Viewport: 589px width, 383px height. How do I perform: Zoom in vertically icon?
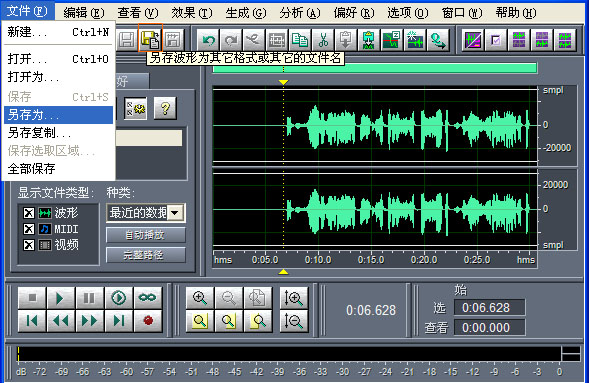click(x=294, y=298)
